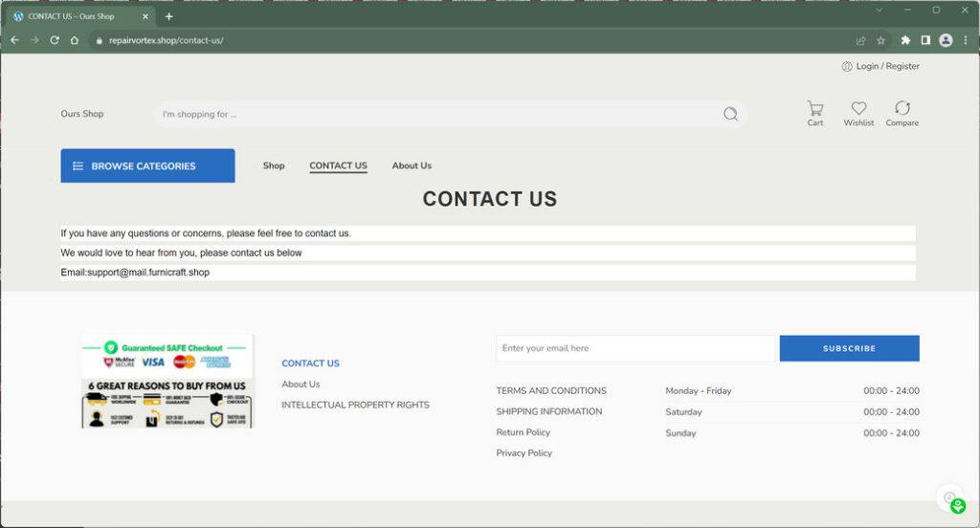This screenshot has height=528, width=980.
Task: Open About Us in navigation
Action: (412, 165)
